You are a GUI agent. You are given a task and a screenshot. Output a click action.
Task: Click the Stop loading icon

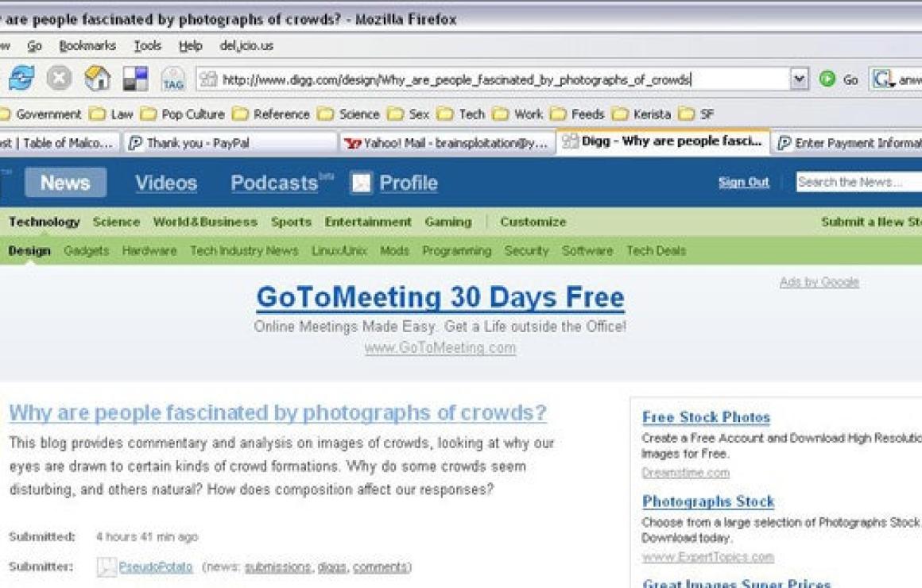59,78
